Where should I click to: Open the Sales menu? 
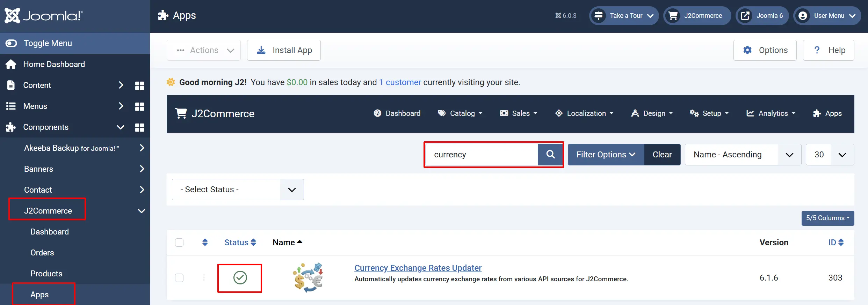point(519,113)
